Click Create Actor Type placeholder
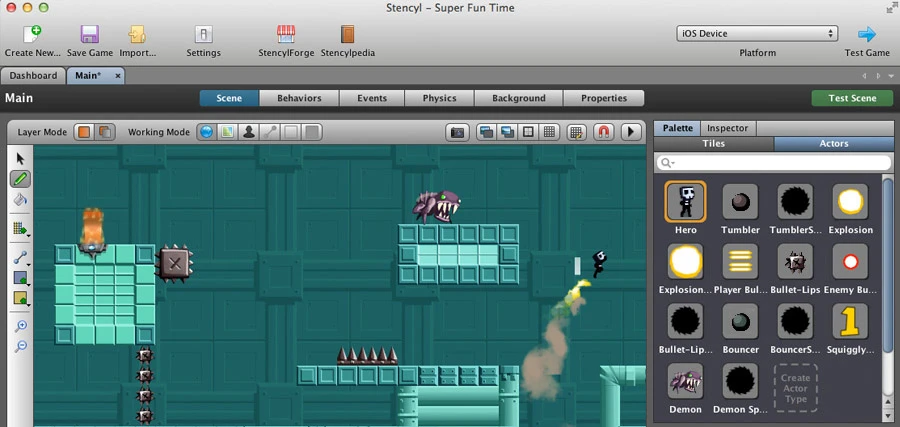The height and width of the screenshot is (427, 900). (795, 387)
